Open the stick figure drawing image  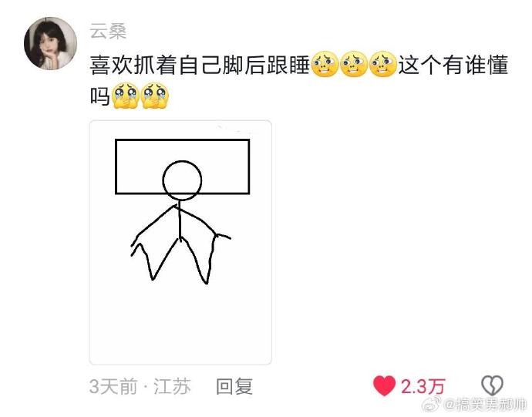click(180, 242)
